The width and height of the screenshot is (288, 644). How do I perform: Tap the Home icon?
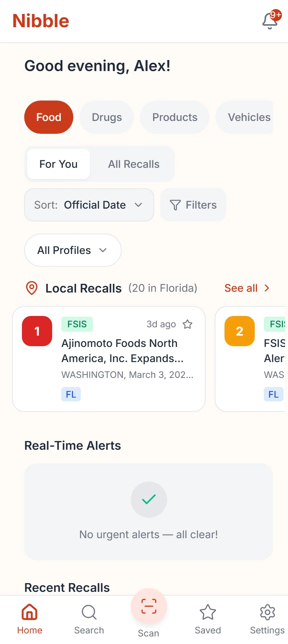tap(29, 612)
